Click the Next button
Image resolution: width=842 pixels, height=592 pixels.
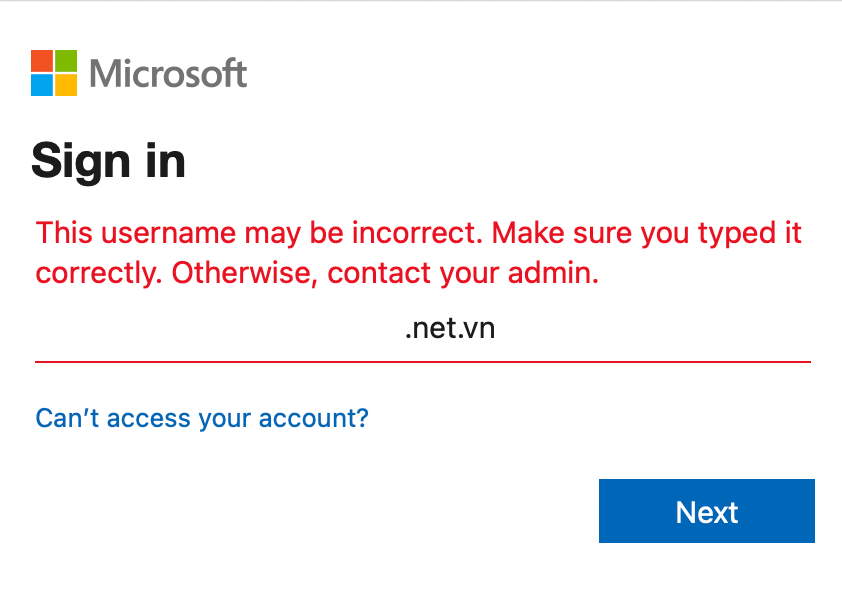[x=707, y=511]
